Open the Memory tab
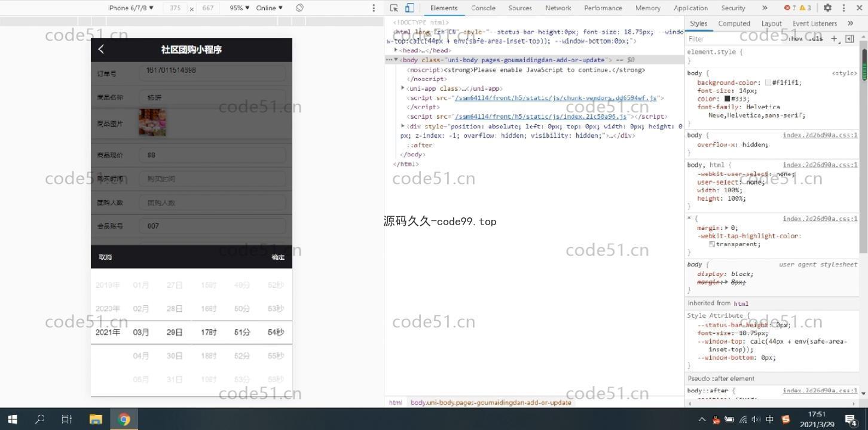868x430 pixels. click(x=648, y=8)
